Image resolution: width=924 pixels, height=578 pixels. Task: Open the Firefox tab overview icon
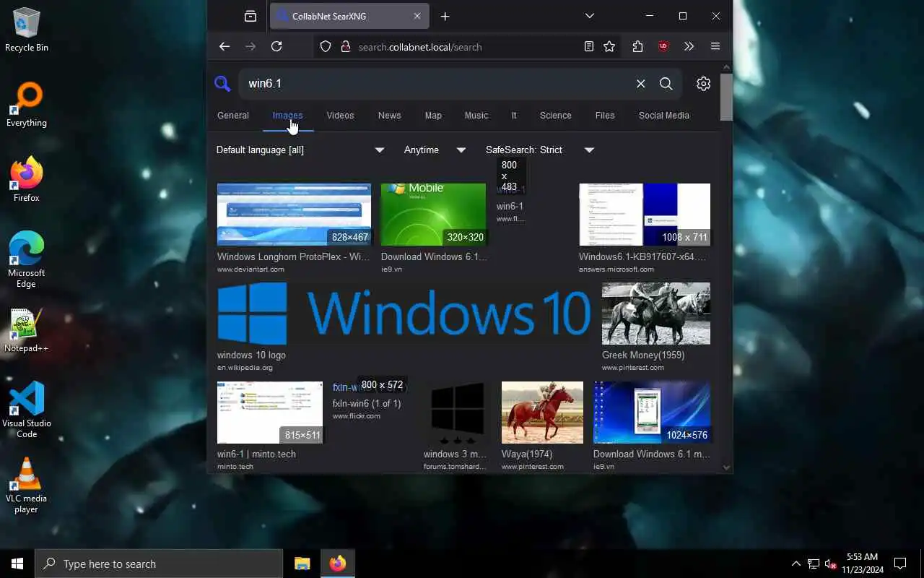coord(250,16)
